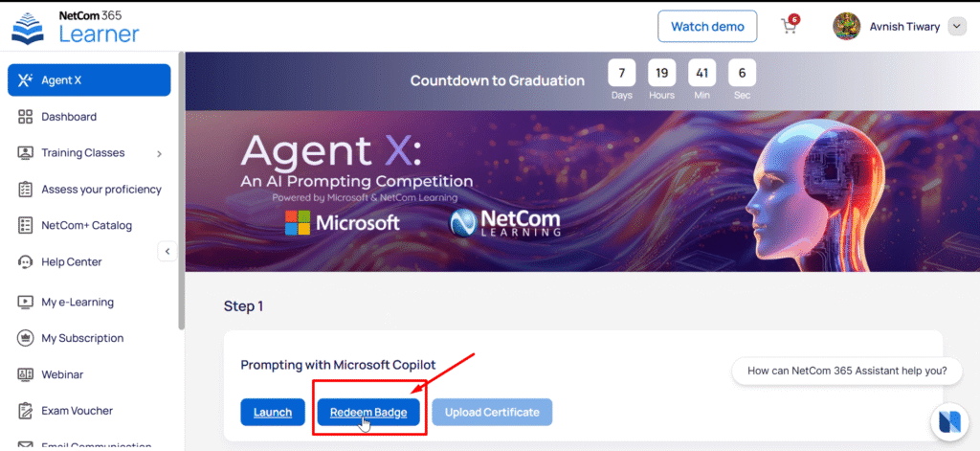Click the NetCom+ Catalog list icon
This screenshot has width=980, height=451.
(x=25, y=225)
